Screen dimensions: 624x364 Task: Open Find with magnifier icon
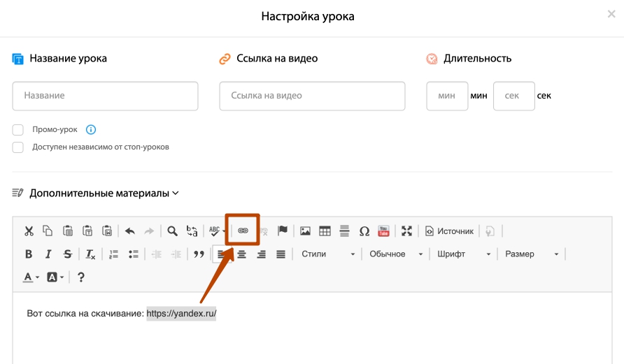coord(172,231)
